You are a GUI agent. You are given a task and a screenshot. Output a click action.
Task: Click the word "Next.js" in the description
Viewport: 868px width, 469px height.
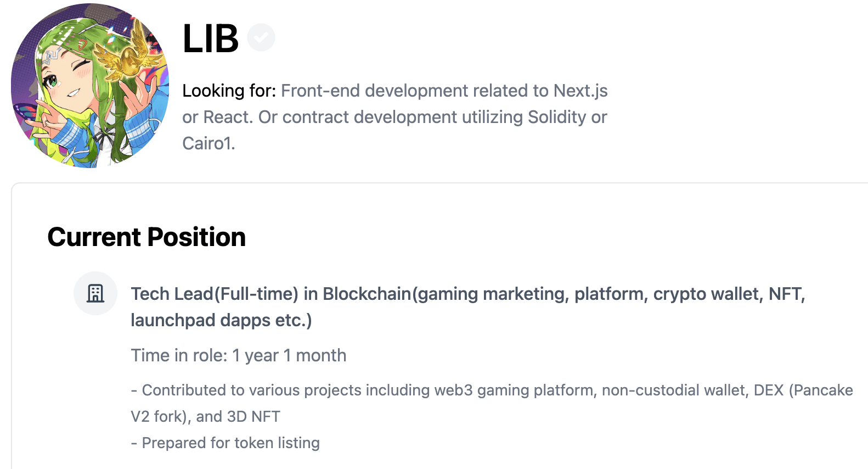coord(580,91)
